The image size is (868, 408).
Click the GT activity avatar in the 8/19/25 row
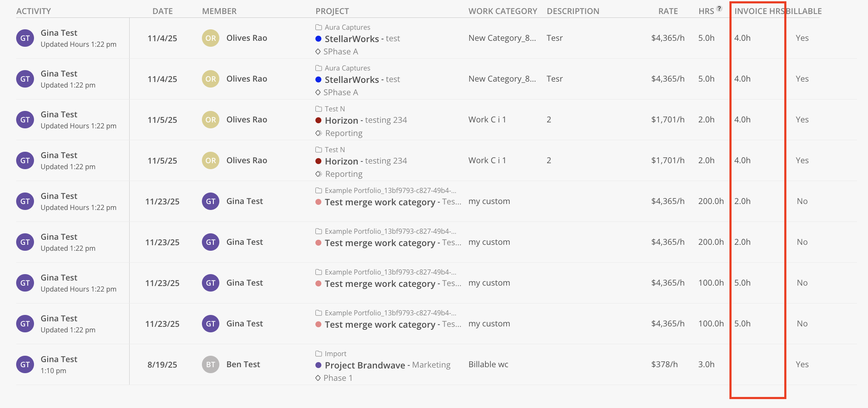pos(25,365)
